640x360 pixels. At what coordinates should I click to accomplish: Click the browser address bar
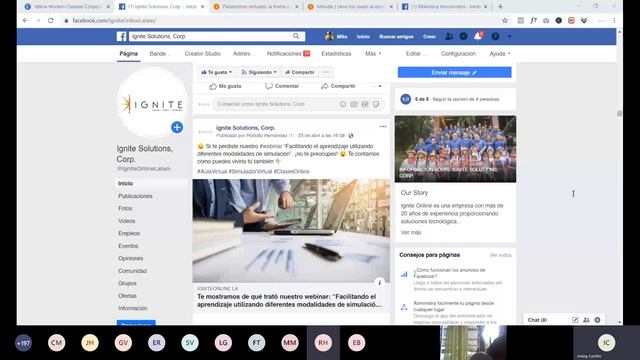click(282, 20)
